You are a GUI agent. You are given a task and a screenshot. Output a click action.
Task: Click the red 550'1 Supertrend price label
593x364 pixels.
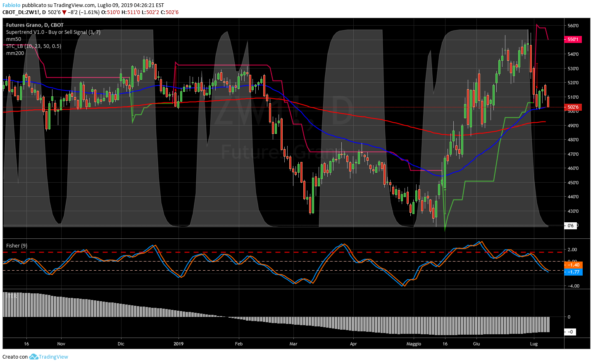[x=573, y=40]
